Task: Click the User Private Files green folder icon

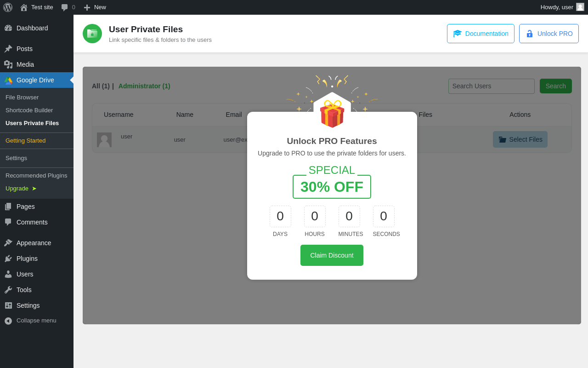Action: [x=92, y=34]
